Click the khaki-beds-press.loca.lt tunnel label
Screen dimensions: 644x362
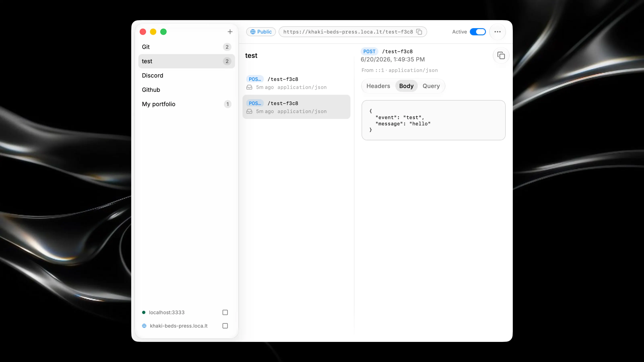[x=179, y=326]
